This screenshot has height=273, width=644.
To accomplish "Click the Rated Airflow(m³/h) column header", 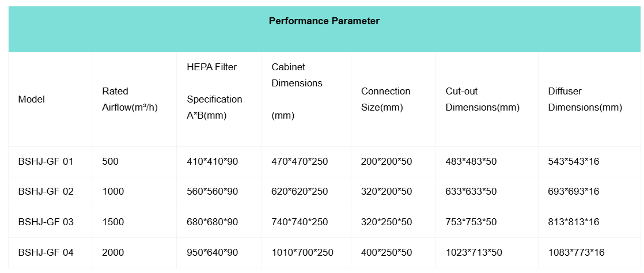I will (130, 99).
